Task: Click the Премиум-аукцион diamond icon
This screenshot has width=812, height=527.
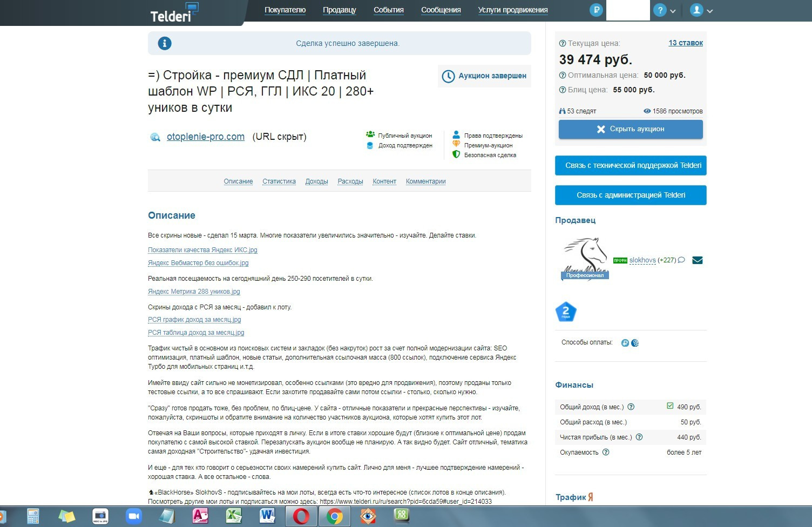Action: click(456, 144)
